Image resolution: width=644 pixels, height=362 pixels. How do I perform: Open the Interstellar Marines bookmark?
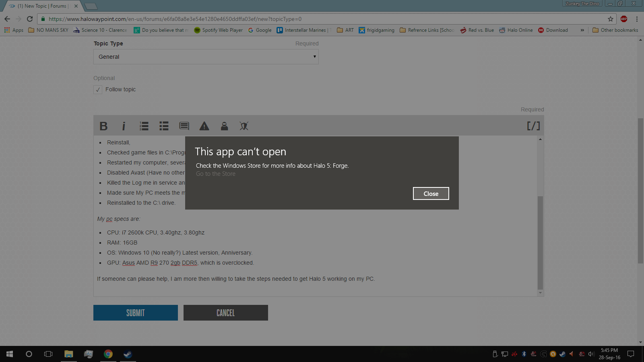(x=304, y=30)
